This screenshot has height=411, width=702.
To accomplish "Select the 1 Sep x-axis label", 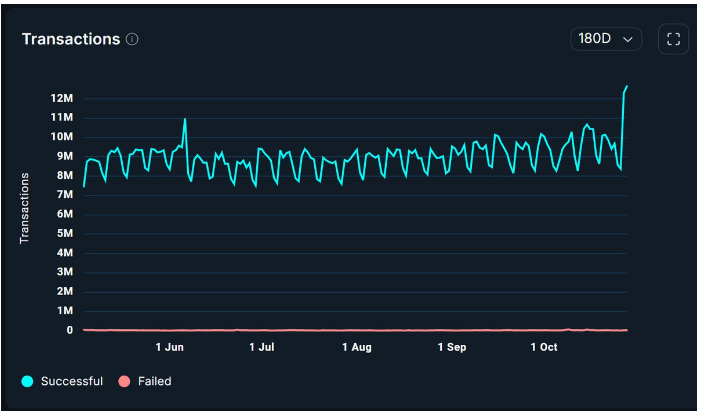I will [452, 348].
